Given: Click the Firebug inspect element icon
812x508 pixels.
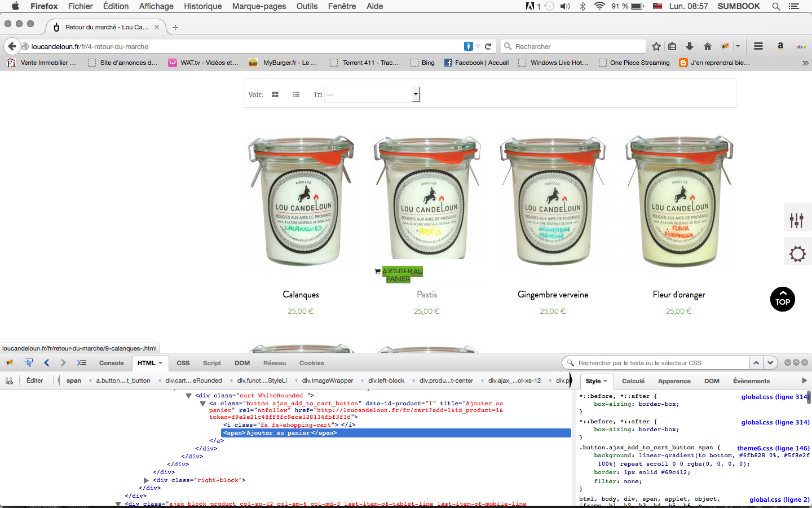Looking at the screenshot, I should click(28, 363).
